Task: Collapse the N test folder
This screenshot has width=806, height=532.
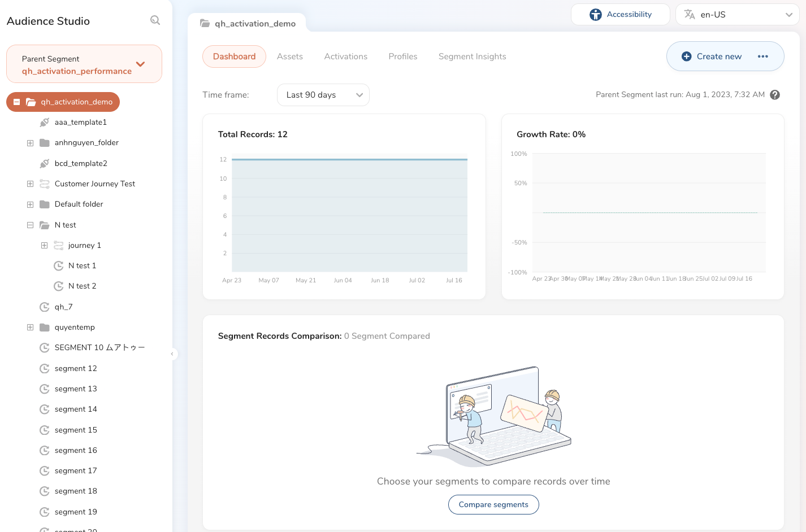Action: pyautogui.click(x=30, y=225)
